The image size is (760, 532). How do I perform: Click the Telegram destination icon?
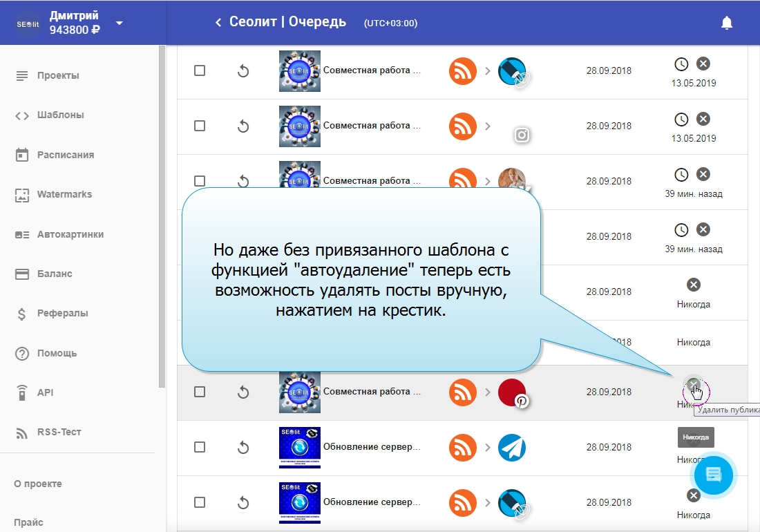click(512, 447)
